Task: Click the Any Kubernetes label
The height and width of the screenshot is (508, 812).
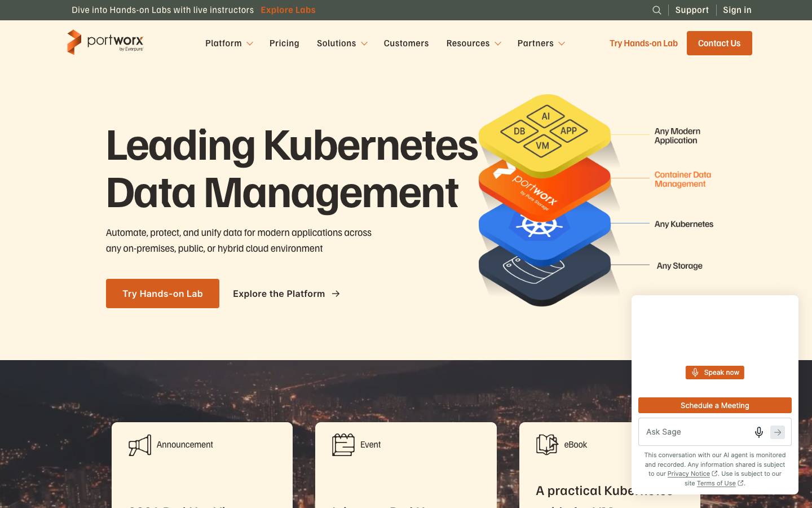Action: tap(683, 224)
